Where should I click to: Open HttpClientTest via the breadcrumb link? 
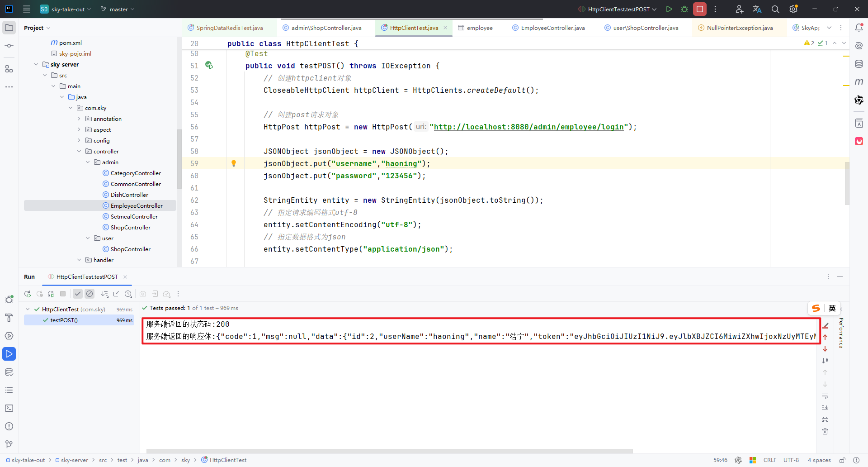click(x=228, y=460)
